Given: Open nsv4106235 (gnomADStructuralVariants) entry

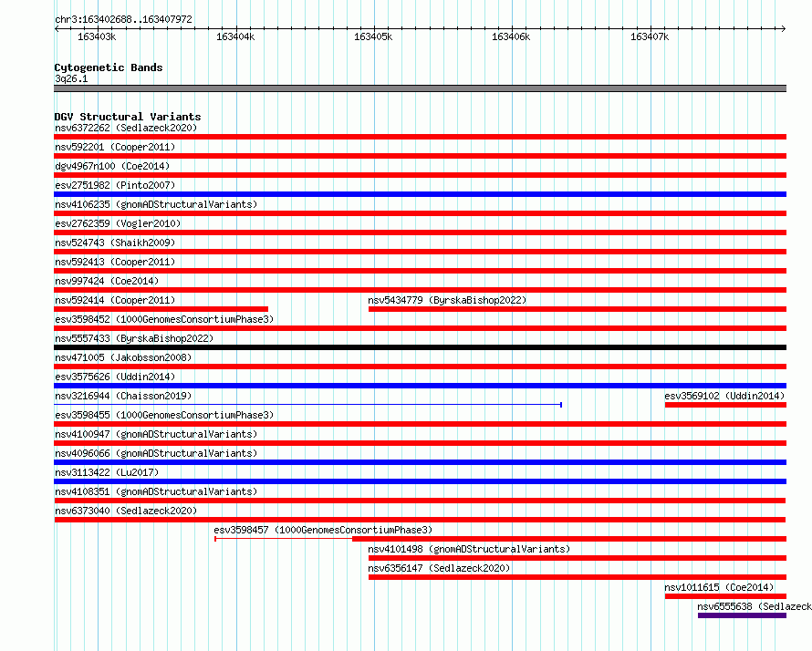Looking at the screenshot, I should [156, 204].
